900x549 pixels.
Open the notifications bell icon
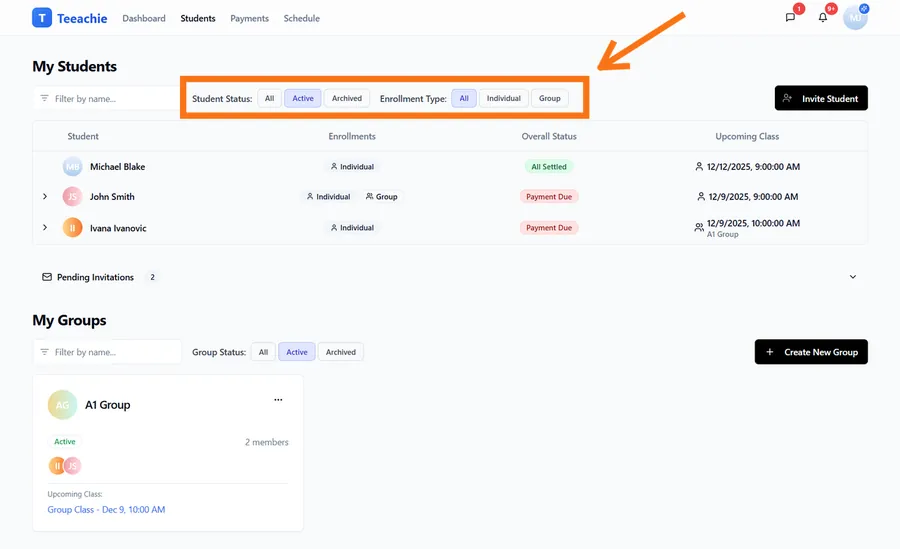pyautogui.click(x=823, y=18)
